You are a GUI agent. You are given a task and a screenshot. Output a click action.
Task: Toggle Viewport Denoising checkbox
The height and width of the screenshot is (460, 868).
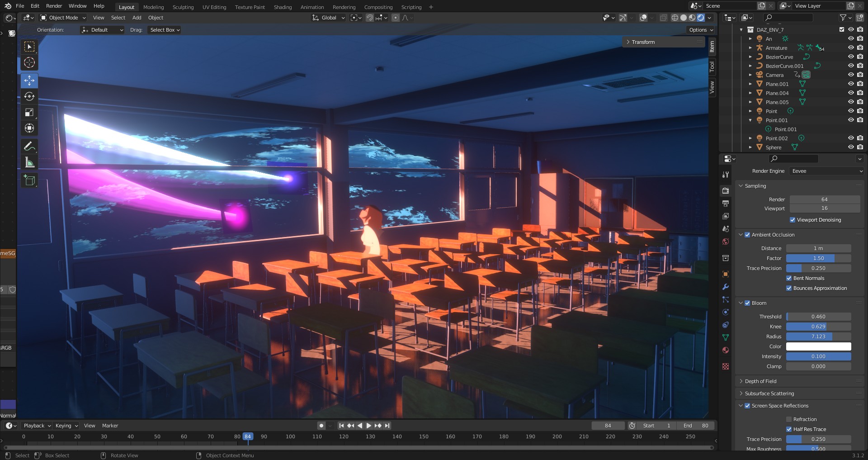(x=793, y=220)
